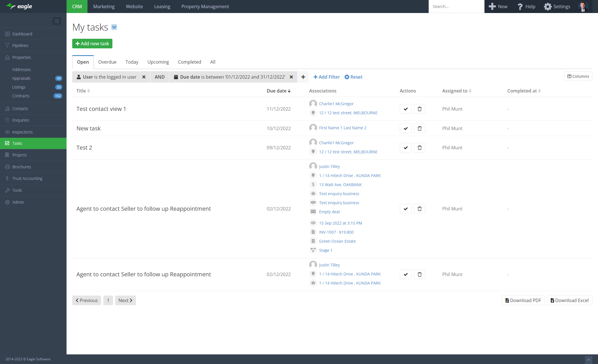Switch to the Overdue tab
This screenshot has height=364, width=598.
click(107, 62)
